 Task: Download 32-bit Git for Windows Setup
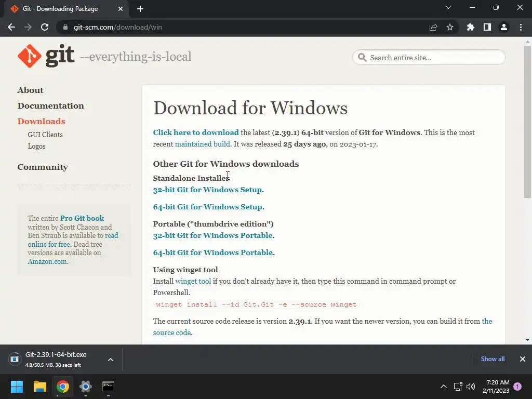(207, 190)
